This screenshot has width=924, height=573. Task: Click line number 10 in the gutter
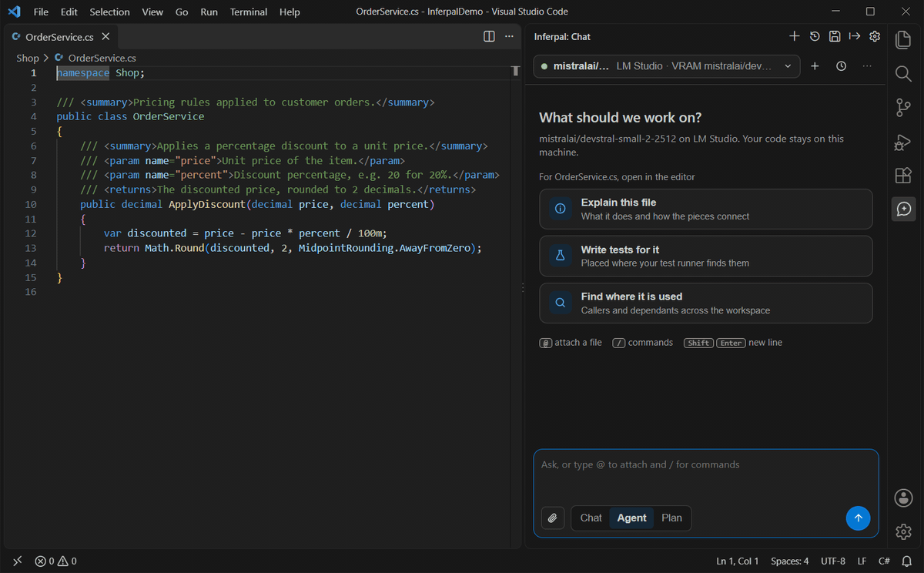pyautogui.click(x=31, y=204)
